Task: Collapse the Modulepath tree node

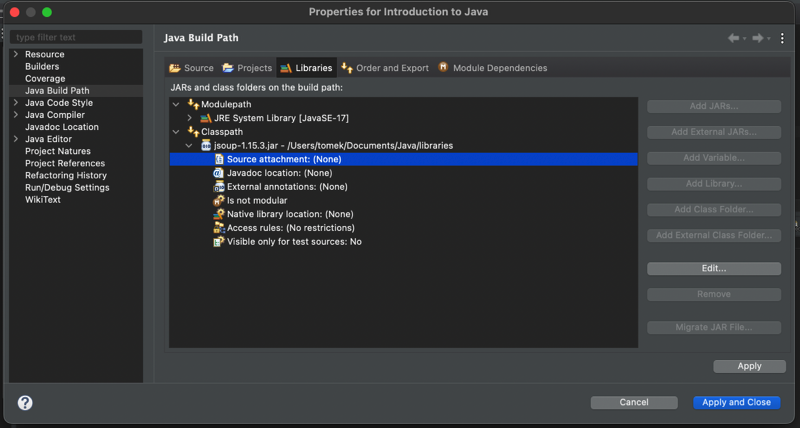Action: coord(177,104)
